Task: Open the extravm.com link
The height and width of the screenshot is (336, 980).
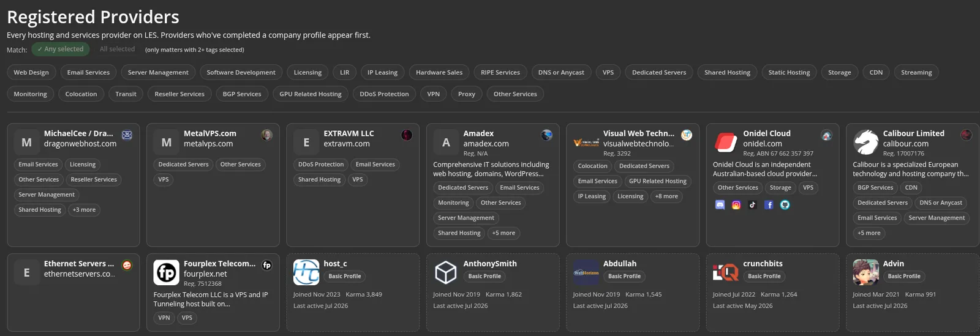Action: click(347, 144)
